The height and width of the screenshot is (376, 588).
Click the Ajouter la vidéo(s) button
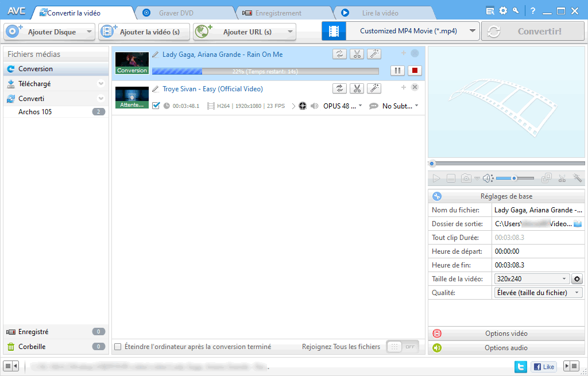pyautogui.click(x=144, y=32)
